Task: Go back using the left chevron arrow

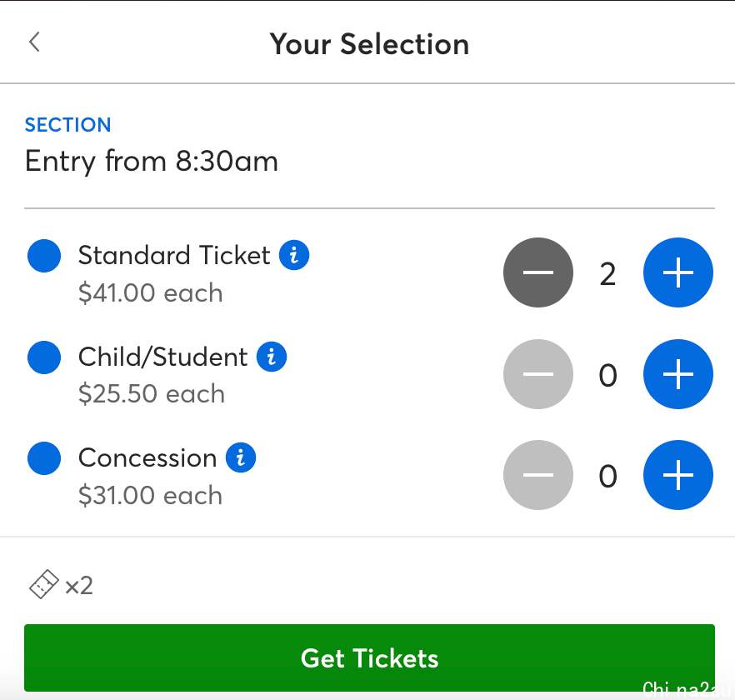Action: click(34, 42)
